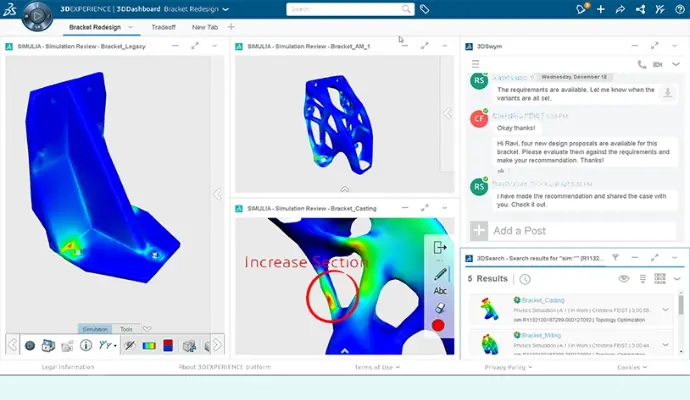Click the phone call icon in 3DSwym
The height and width of the screenshot is (400, 690).
click(x=641, y=64)
